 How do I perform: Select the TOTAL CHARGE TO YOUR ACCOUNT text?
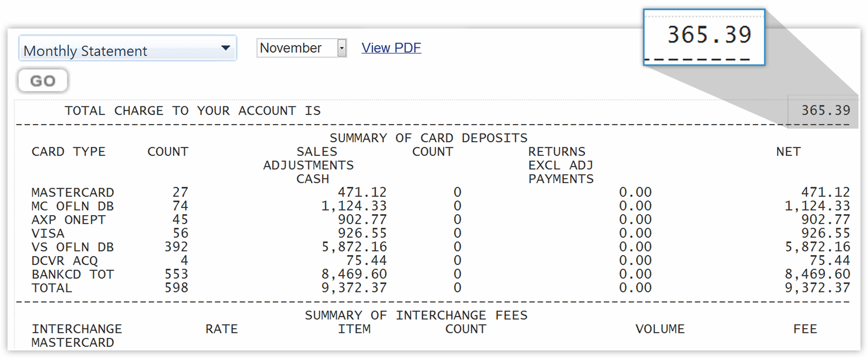(x=192, y=111)
